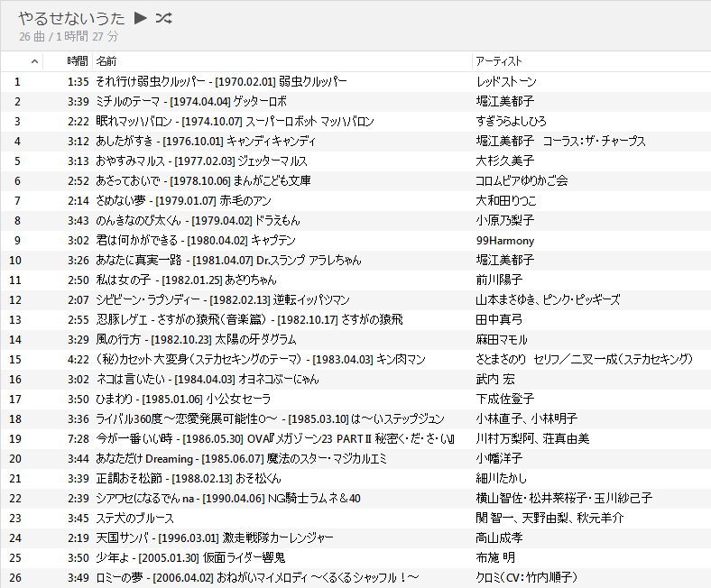Select track 天国サンバ
This screenshot has width=711, height=588.
tap(355, 538)
